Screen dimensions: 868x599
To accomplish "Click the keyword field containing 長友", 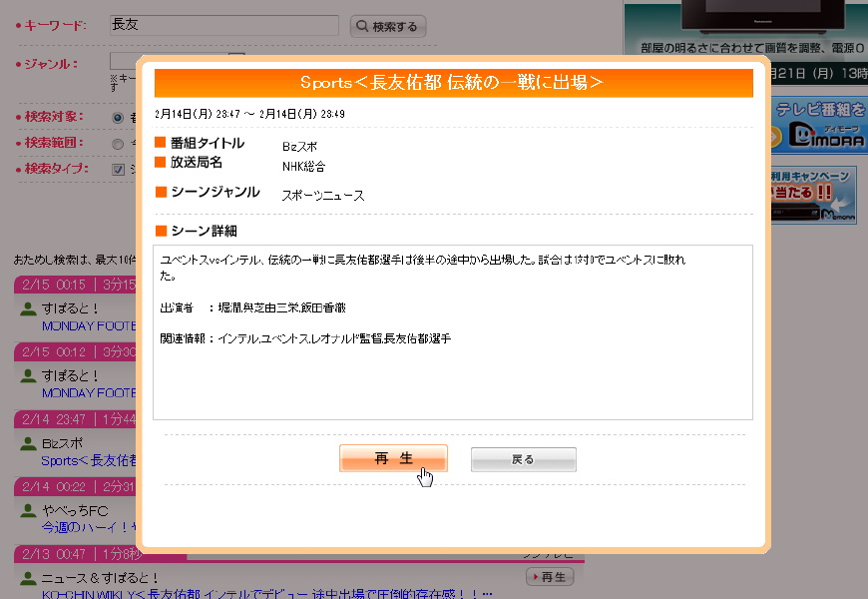I will coord(223,25).
